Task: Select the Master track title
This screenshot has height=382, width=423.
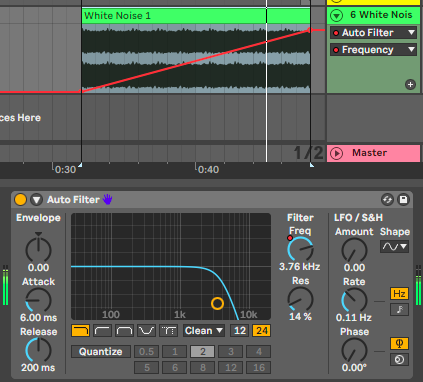Action: [369, 153]
